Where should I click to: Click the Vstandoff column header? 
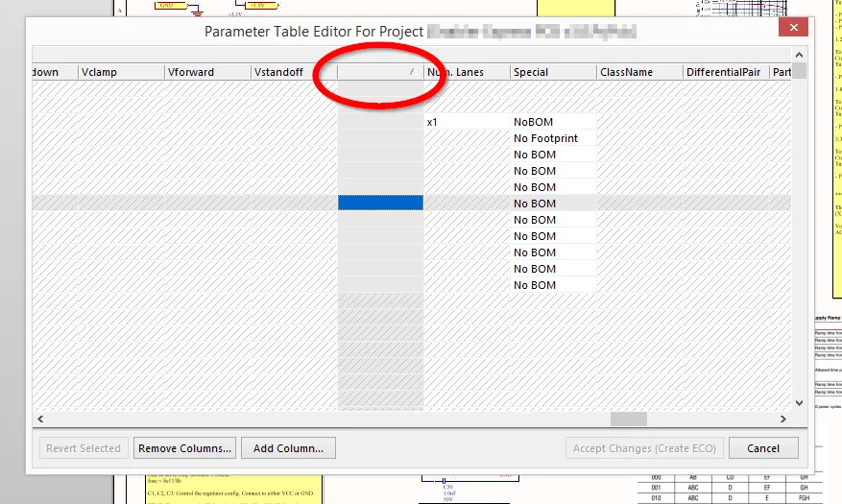coord(293,72)
